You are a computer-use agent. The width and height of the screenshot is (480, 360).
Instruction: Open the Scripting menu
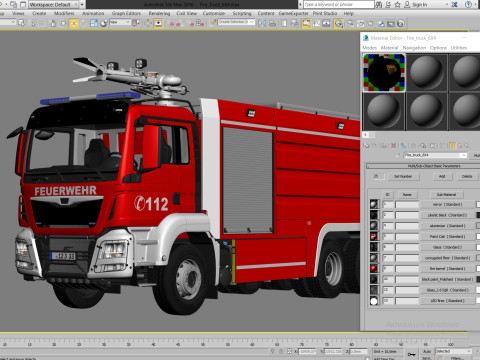[242, 13]
